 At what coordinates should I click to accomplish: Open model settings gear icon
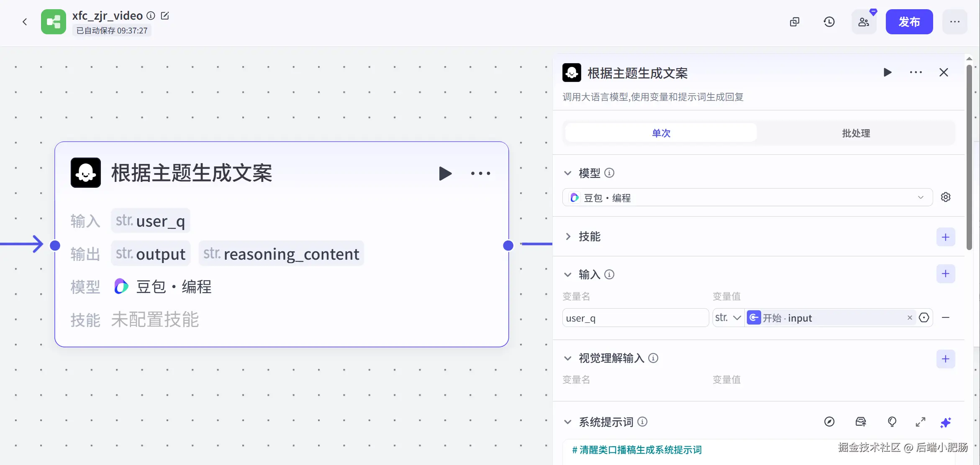point(946,197)
